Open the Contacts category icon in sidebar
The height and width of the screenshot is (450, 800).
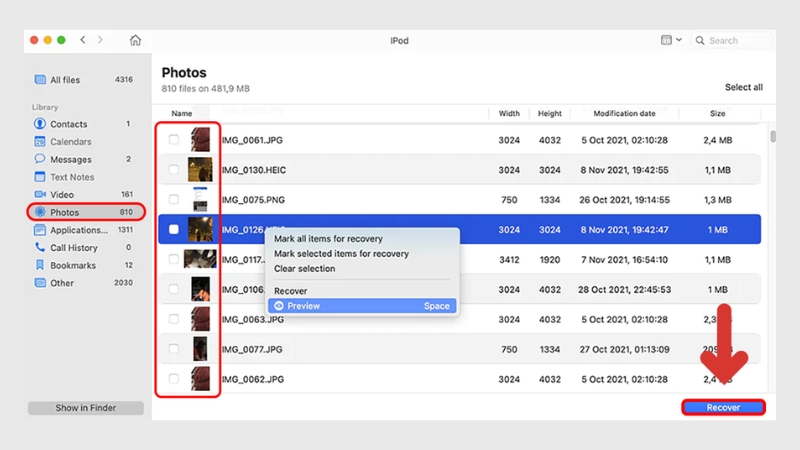[x=40, y=124]
